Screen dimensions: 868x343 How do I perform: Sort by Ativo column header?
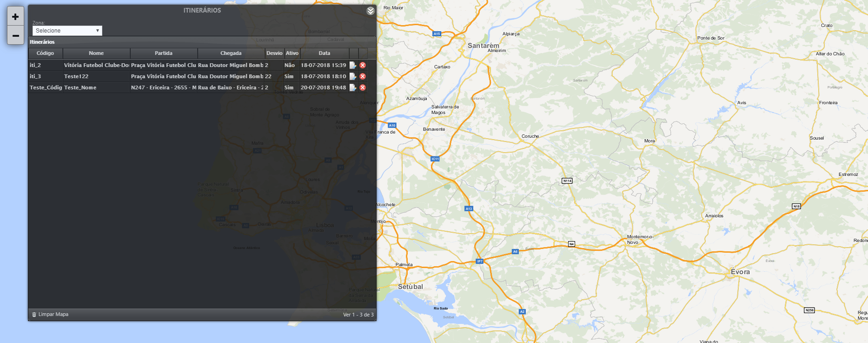292,53
